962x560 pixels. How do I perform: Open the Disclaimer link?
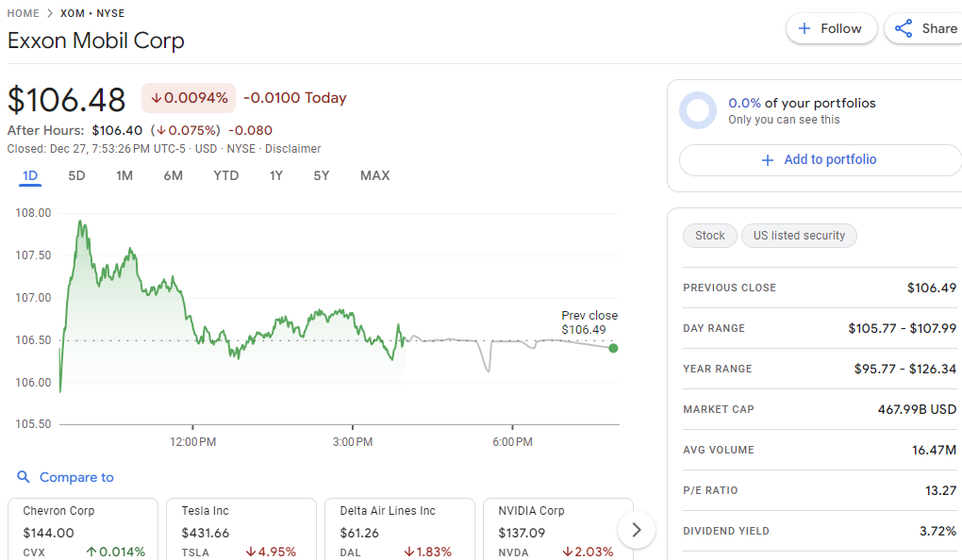[292, 149]
